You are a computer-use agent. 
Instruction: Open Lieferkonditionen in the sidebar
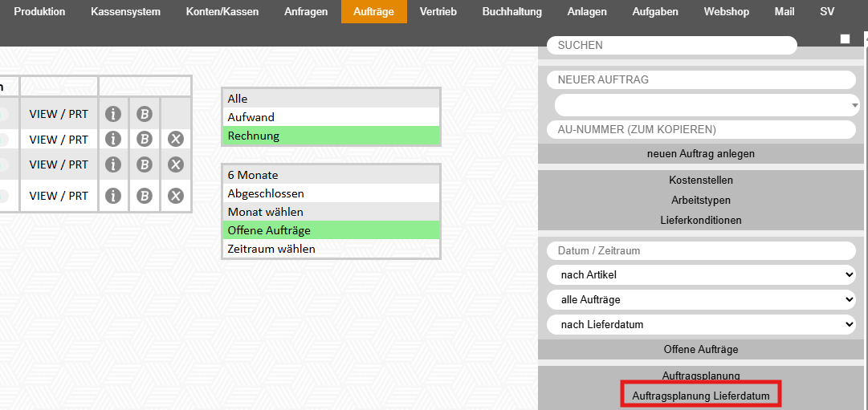[x=701, y=220]
